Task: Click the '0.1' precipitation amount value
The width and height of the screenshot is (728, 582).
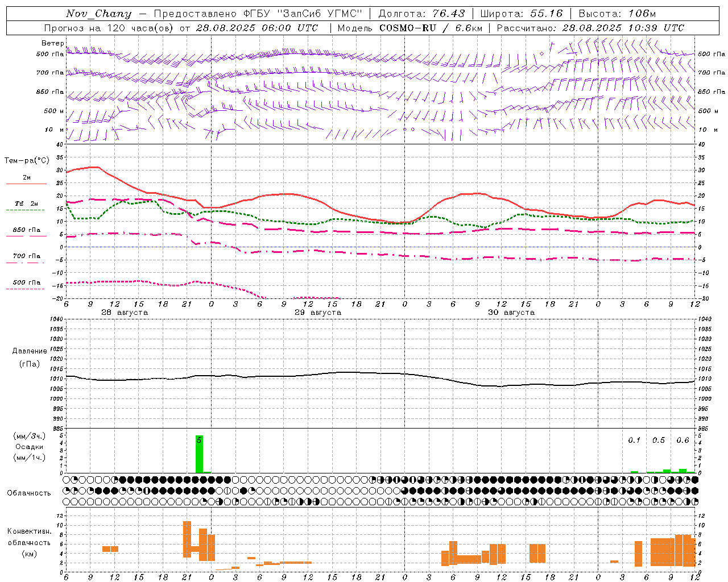Action: [x=634, y=440]
